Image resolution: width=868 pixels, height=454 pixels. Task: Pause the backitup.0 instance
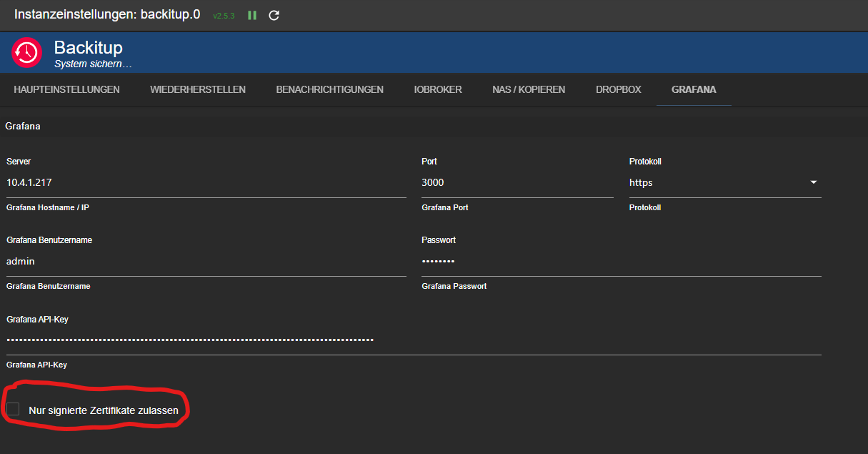point(252,15)
